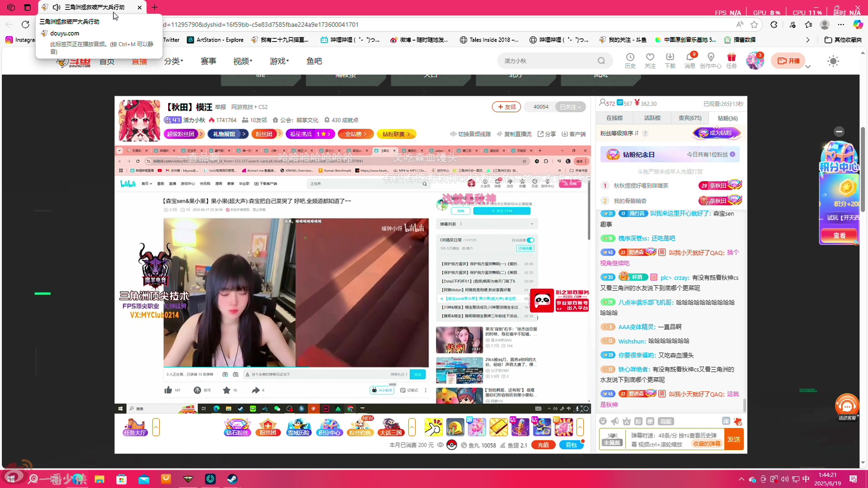Click the 友邻 add-neighbor button
868x488 pixels.
click(x=506, y=107)
